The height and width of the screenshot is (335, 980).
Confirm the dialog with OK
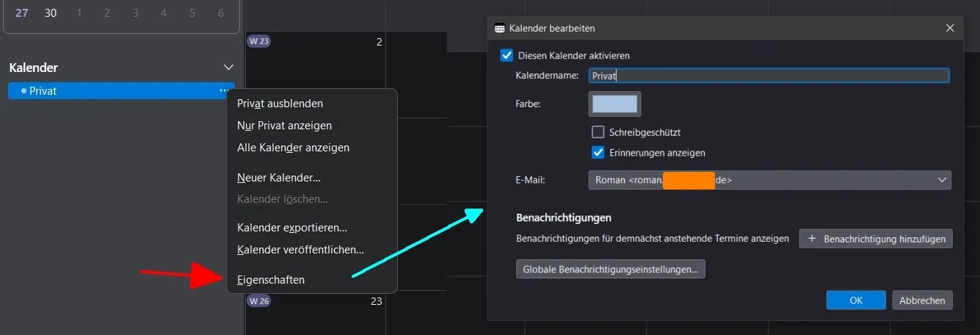pyautogui.click(x=856, y=300)
